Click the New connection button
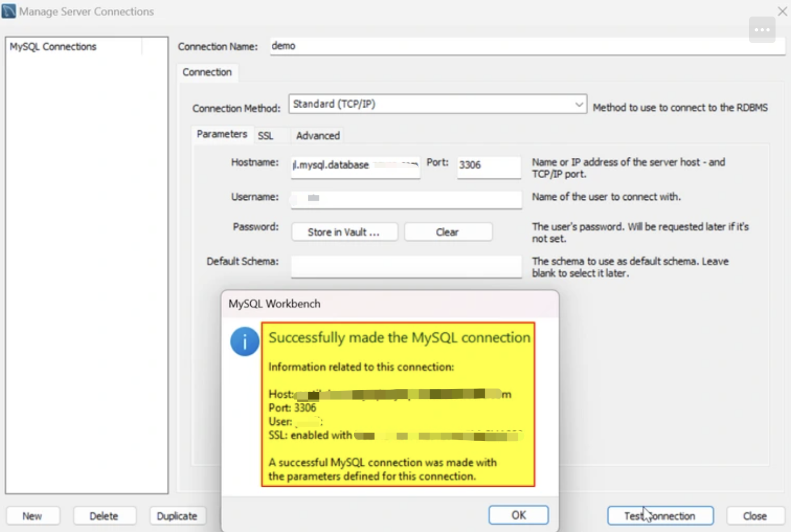The width and height of the screenshot is (791, 532). (x=32, y=516)
